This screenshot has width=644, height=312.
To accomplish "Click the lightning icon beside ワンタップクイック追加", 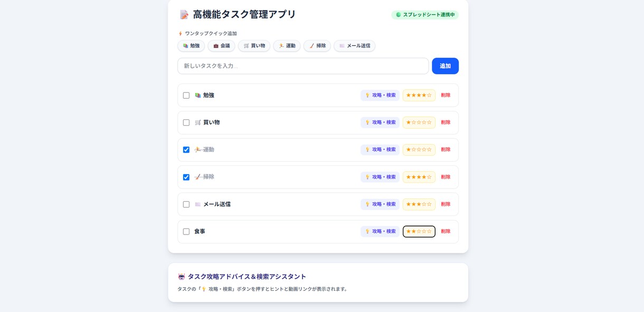I will [x=181, y=34].
